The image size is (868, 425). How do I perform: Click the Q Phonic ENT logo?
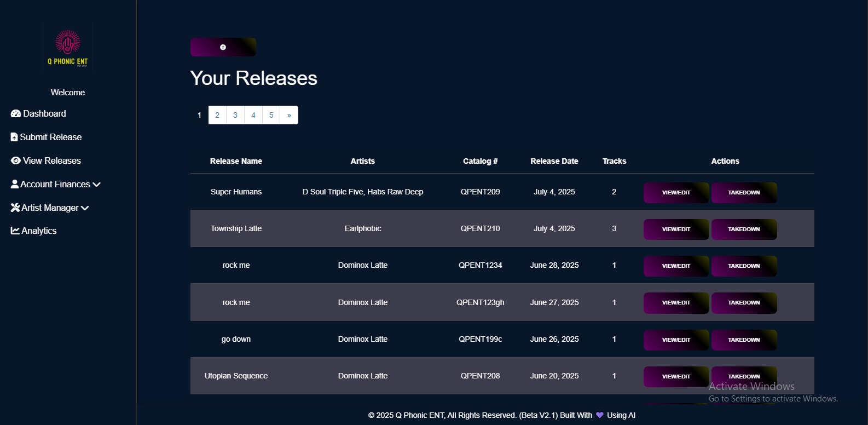click(x=68, y=47)
